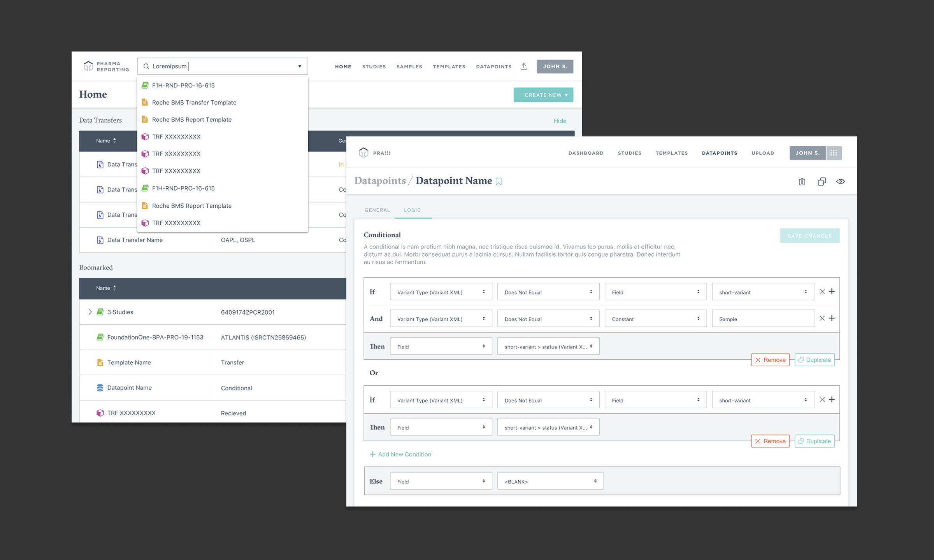Open the CREATE NEW dropdown button
Image resolution: width=934 pixels, height=560 pixels.
pos(543,95)
